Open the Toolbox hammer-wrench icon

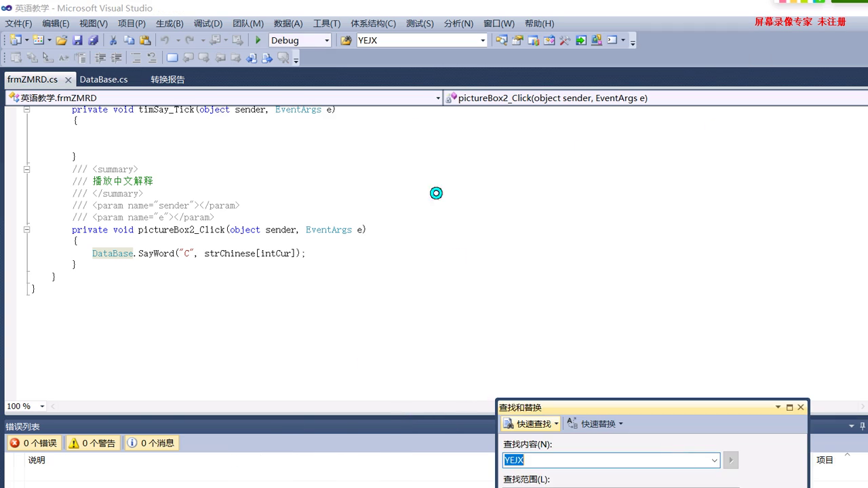click(565, 40)
